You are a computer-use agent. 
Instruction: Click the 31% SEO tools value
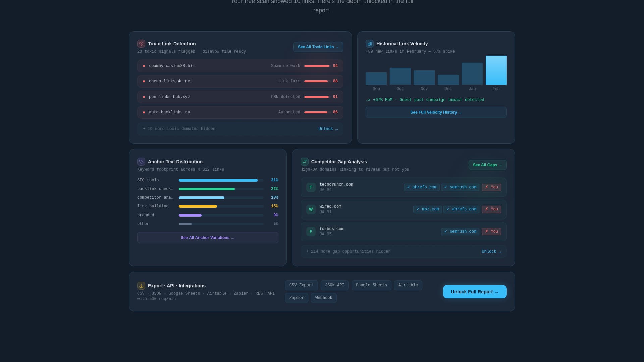pos(274,180)
